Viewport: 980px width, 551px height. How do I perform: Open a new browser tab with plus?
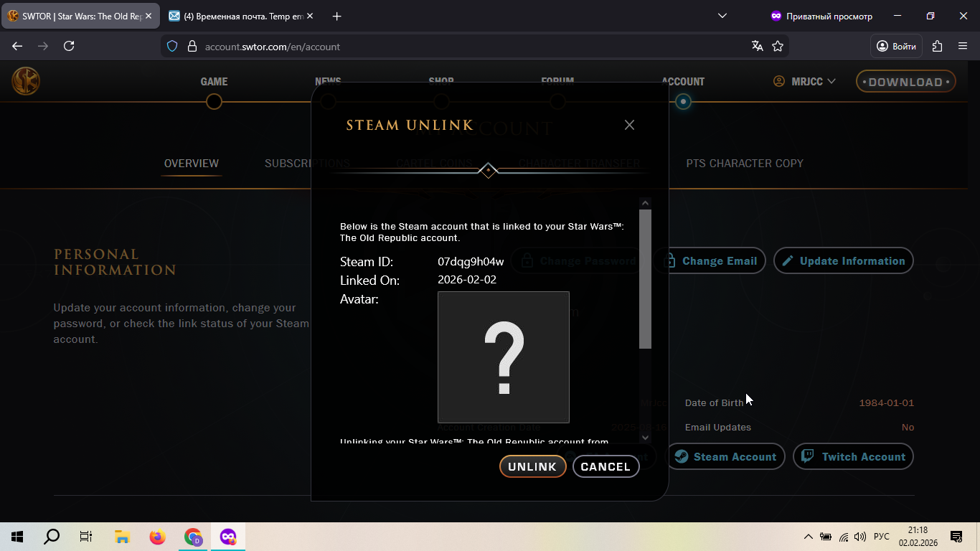point(336,16)
